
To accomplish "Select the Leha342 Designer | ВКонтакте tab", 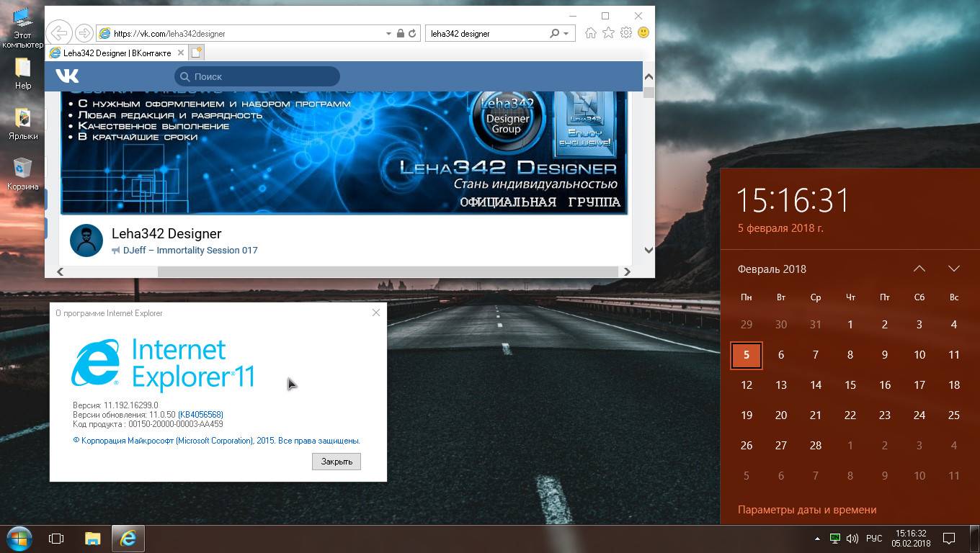I will click(117, 53).
